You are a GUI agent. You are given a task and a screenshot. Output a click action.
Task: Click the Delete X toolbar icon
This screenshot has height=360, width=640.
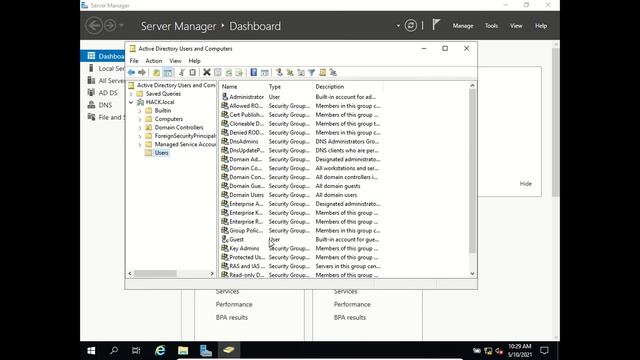[207, 73]
